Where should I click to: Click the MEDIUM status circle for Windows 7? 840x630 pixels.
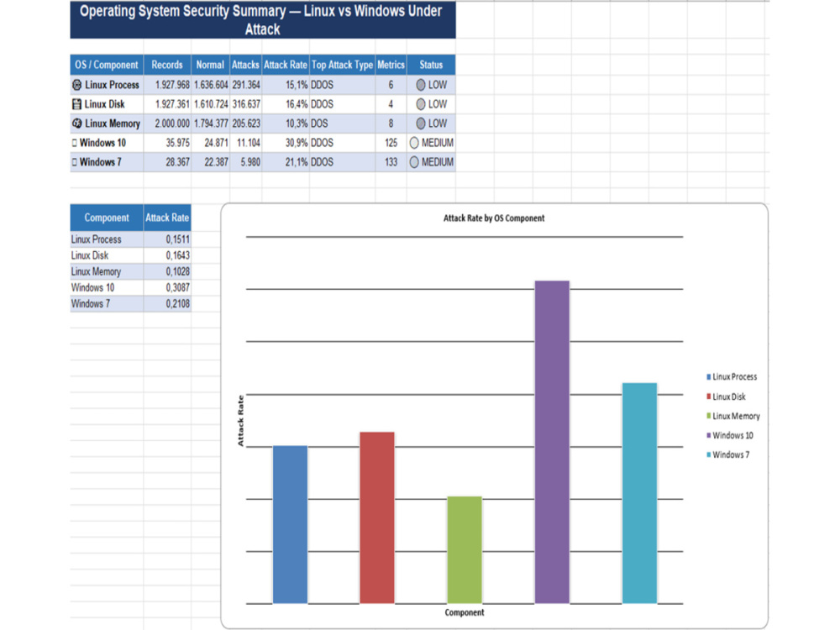(x=414, y=162)
